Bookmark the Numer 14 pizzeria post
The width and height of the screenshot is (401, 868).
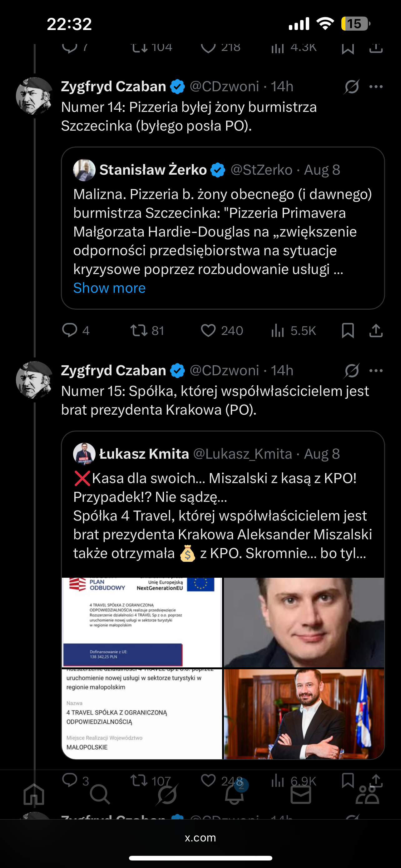pyautogui.click(x=348, y=330)
